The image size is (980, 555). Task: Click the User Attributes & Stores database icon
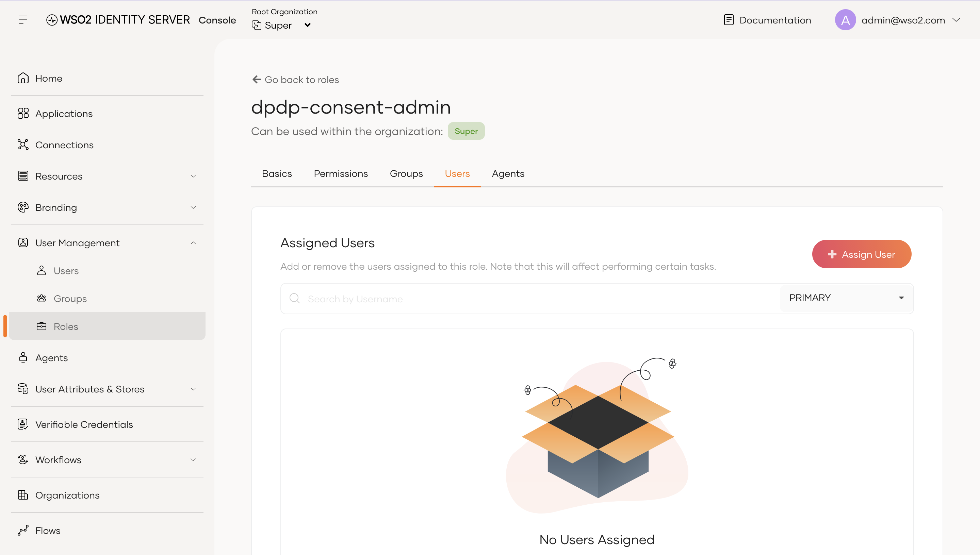(23, 389)
